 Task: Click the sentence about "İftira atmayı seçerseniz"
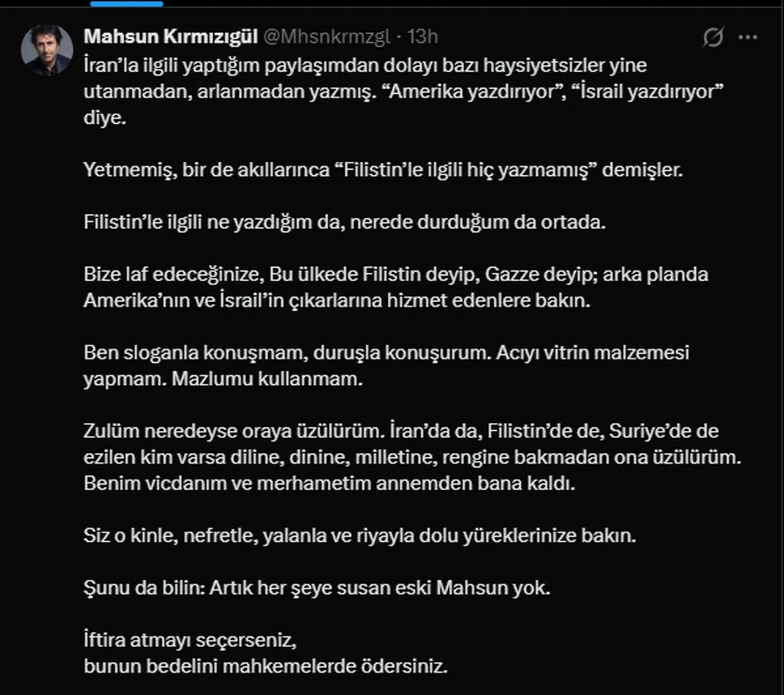click(x=190, y=640)
